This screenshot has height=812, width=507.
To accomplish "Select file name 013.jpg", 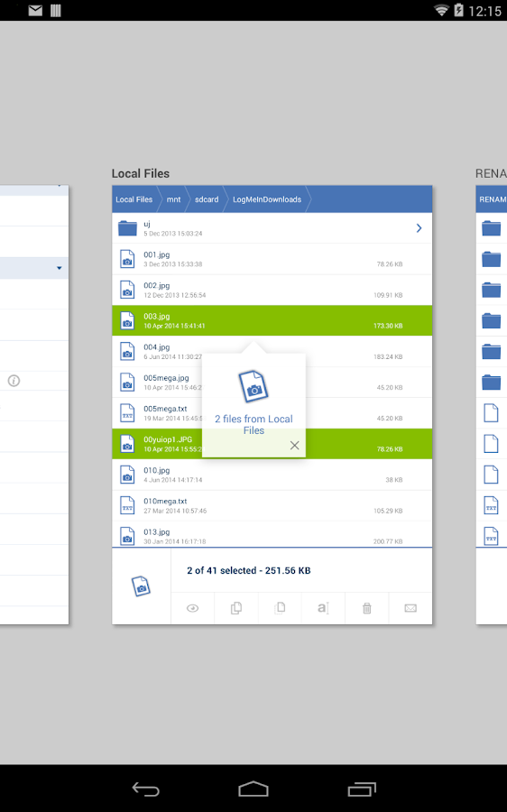I will (x=156, y=531).
